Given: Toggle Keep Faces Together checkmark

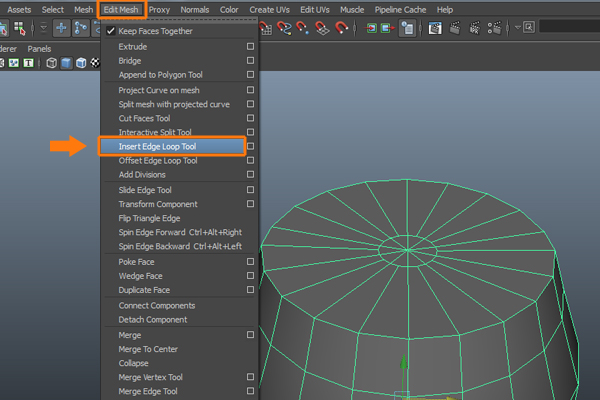Looking at the screenshot, I should (x=111, y=31).
